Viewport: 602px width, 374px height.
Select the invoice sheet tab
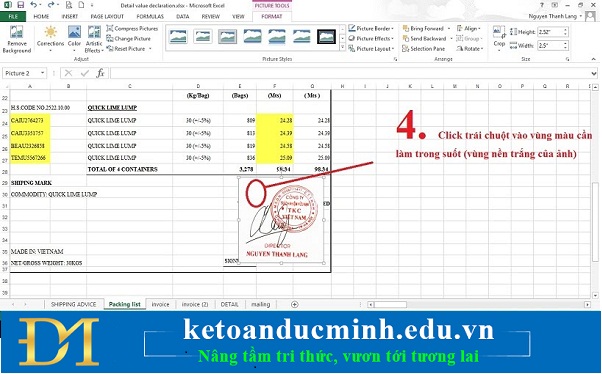(x=160, y=304)
